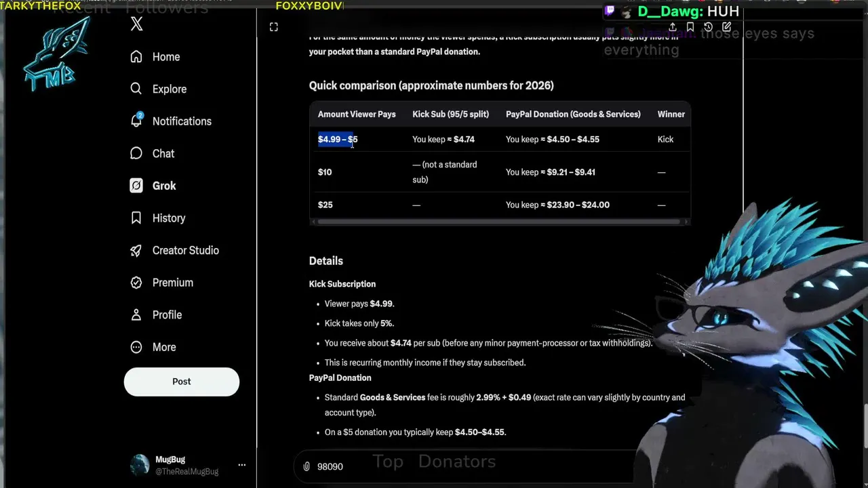The width and height of the screenshot is (868, 488).
Task: Click "You keep ≈ $9.21 – $9.41" cell
Action: 551,172
